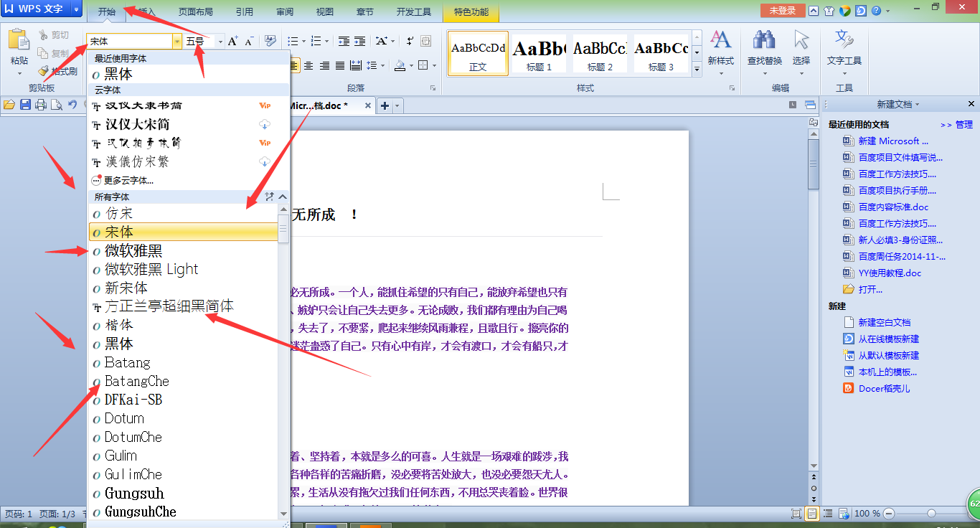The image size is (980, 528).
Task: Open the font size (五号) dropdown arrow
Action: pos(220,42)
